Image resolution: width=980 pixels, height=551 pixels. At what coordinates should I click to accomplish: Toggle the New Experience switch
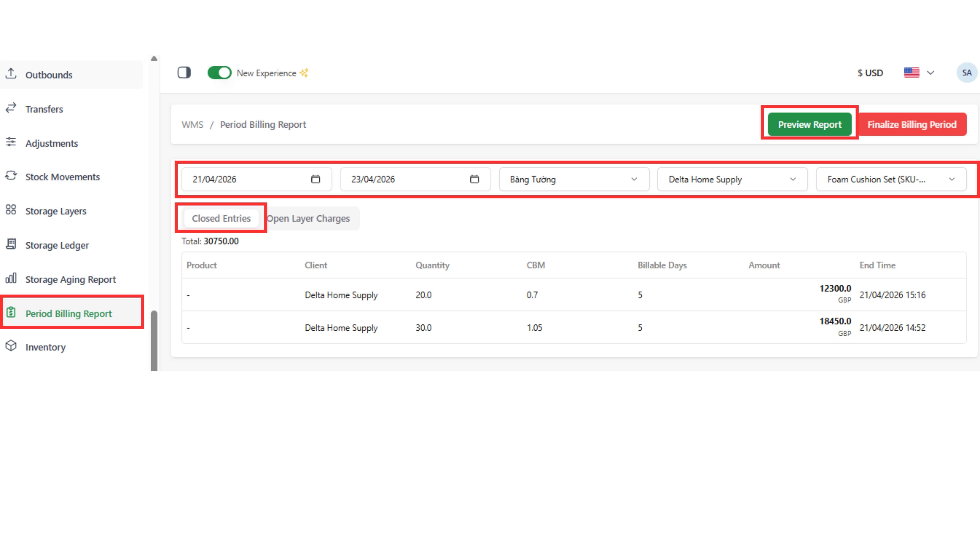click(x=219, y=73)
